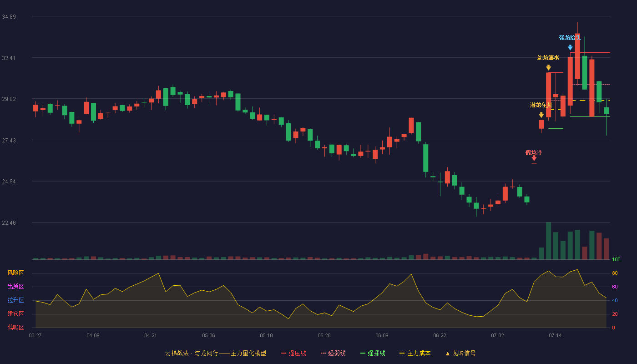
Task: Click the blue 强龙抬头 signal arrow
Action: click(570, 47)
